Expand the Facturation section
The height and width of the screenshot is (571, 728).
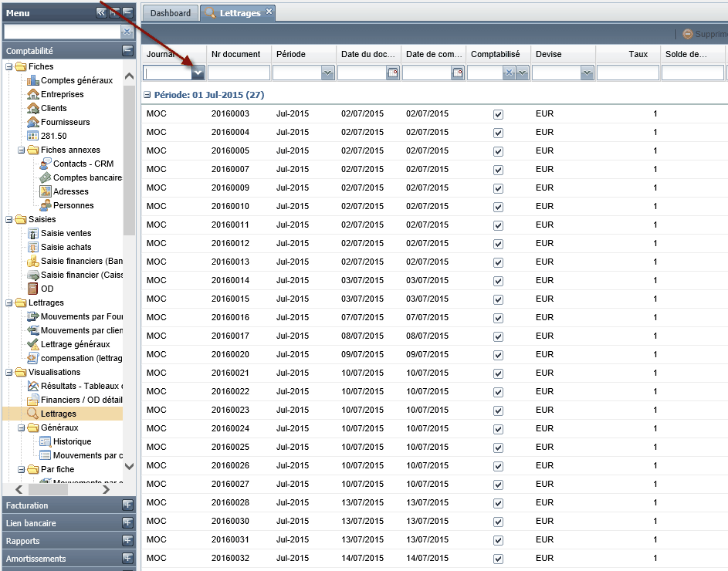127,505
